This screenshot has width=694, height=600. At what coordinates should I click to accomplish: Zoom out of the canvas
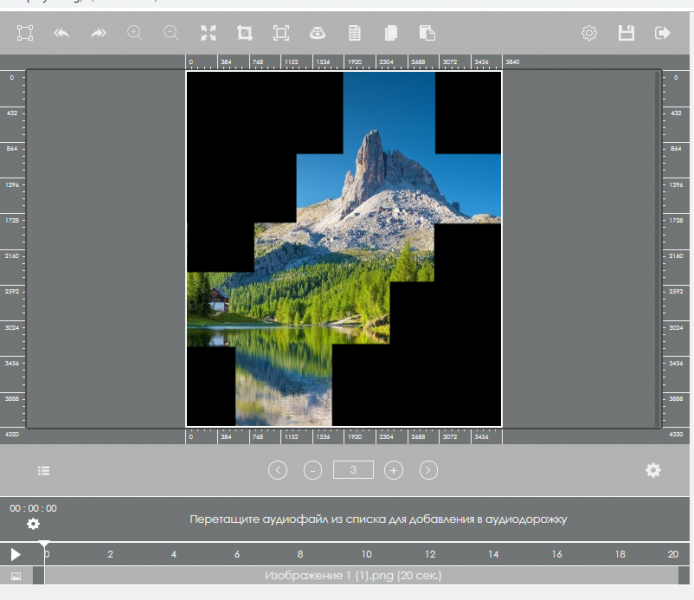click(x=171, y=33)
